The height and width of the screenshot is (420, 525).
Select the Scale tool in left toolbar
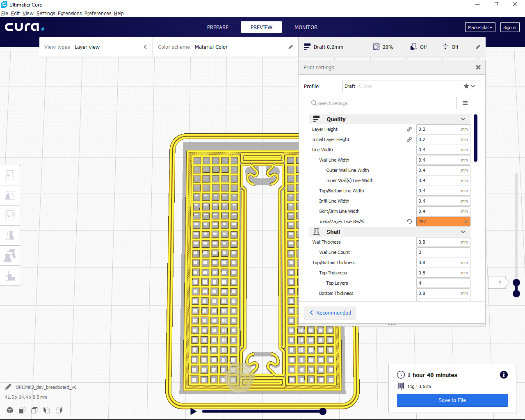(10, 195)
